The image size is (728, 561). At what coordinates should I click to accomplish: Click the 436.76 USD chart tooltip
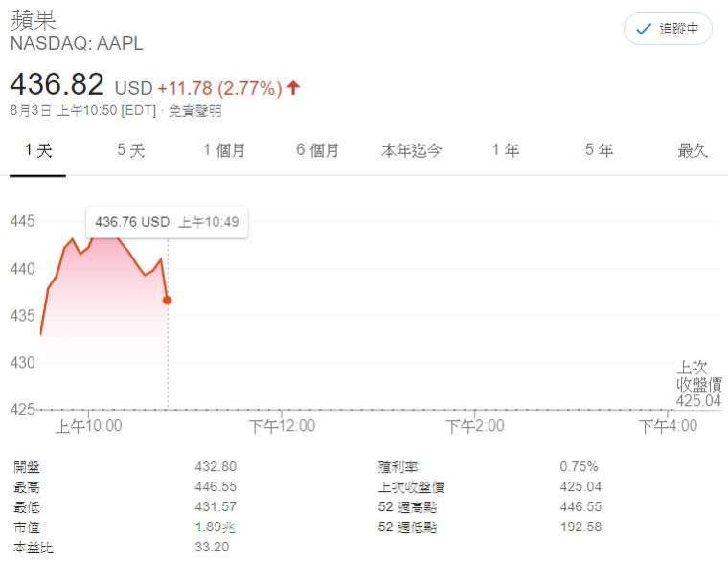pos(167,222)
